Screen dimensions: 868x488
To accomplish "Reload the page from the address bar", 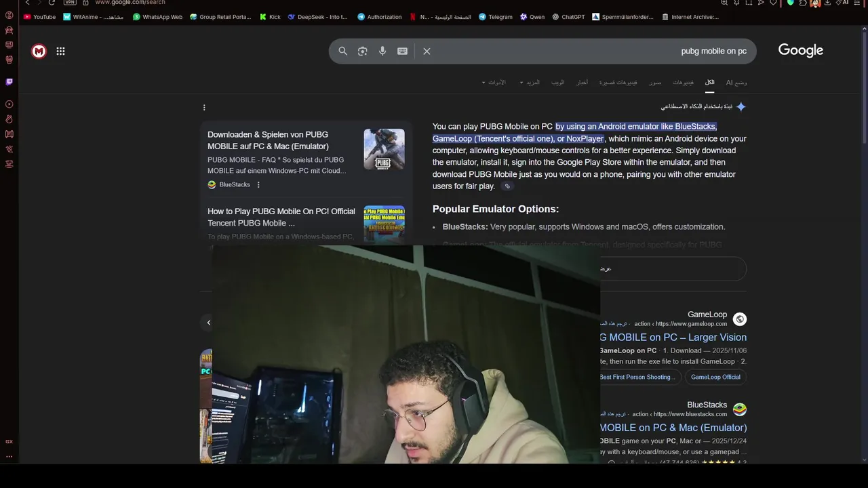I will (x=52, y=3).
